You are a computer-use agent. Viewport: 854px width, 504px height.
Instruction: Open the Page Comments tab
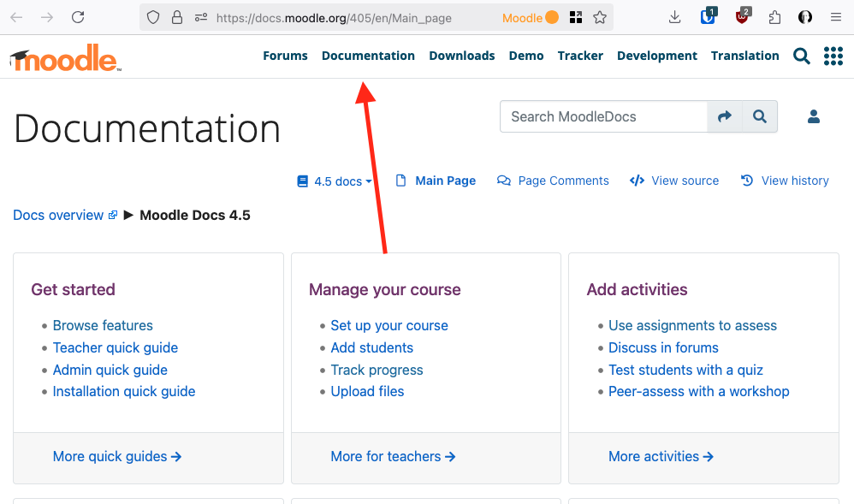tap(553, 181)
